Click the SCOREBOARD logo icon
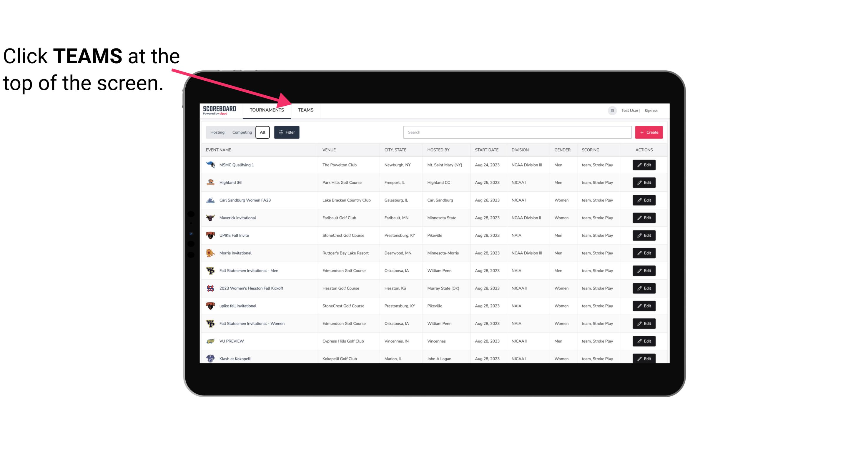The width and height of the screenshot is (868, 467). [220, 110]
